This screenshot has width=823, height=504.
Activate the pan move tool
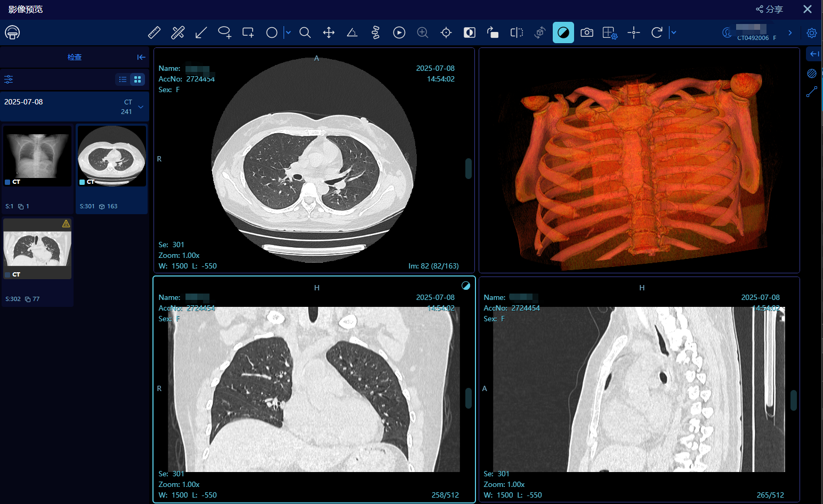[x=329, y=32]
